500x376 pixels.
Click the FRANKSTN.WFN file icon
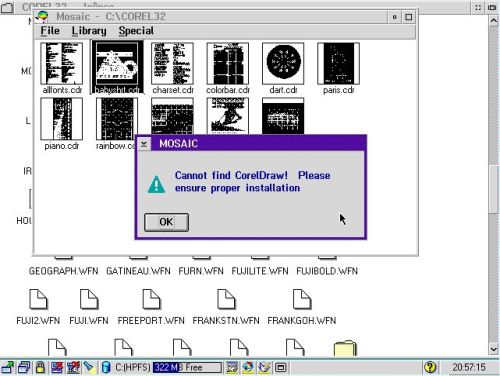click(226, 299)
